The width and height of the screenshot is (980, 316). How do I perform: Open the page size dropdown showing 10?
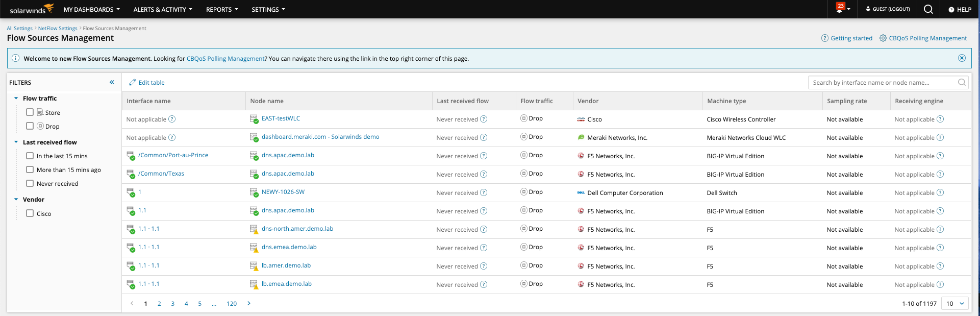(954, 303)
